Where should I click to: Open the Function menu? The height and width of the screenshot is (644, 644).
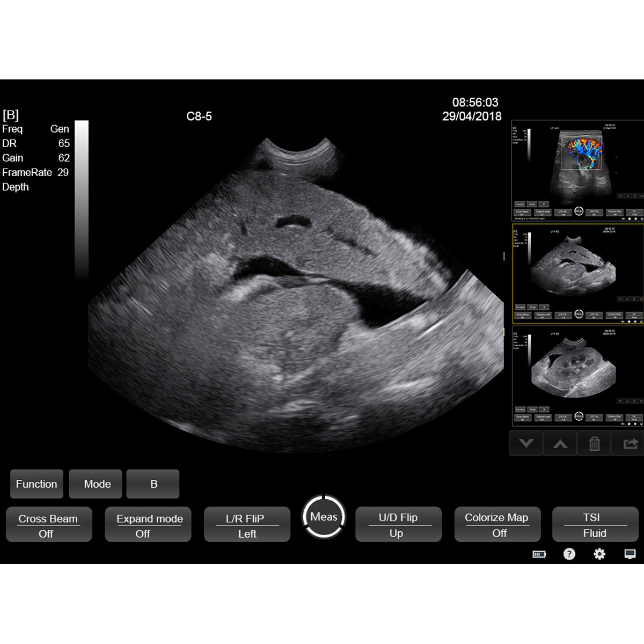coord(36,484)
